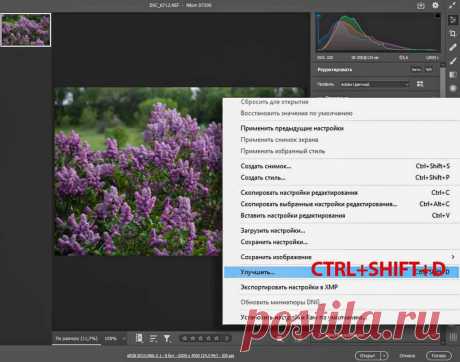Click the filmstrip filter funnel icon
This screenshot has width=460, height=362.
point(167,338)
